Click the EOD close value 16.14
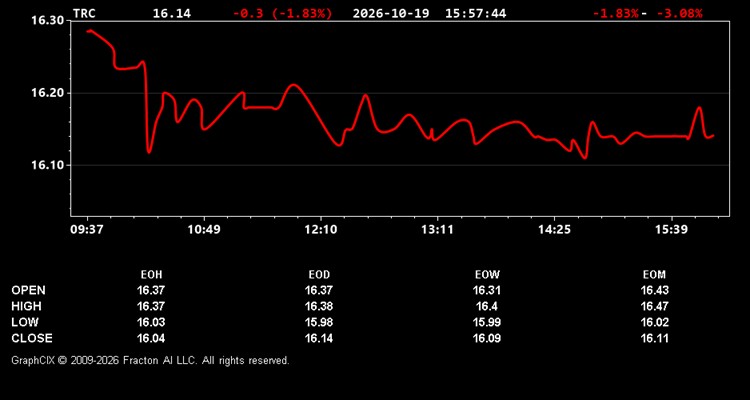Screen dimensions: 750x400 click(x=319, y=338)
